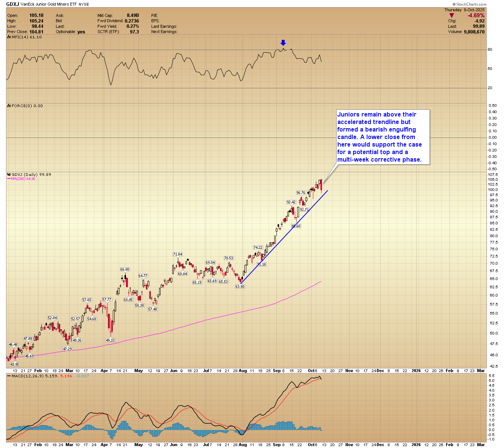504x448 pixels.
Task: Click the SCTR (ETF) value 97.3
Action: [x=135, y=32]
